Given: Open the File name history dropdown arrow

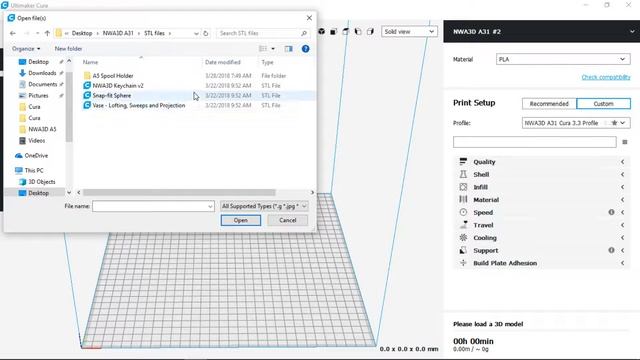Looking at the screenshot, I should tap(210, 207).
